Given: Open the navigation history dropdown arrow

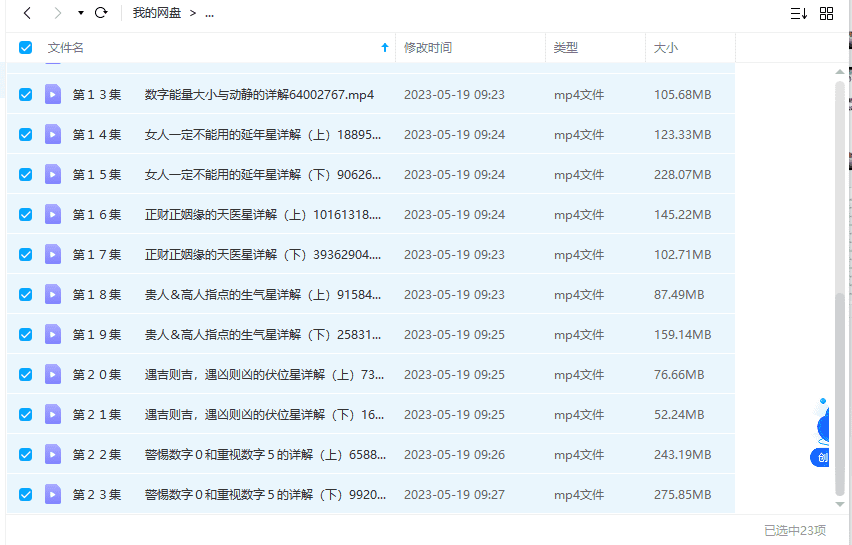Looking at the screenshot, I should (80, 13).
